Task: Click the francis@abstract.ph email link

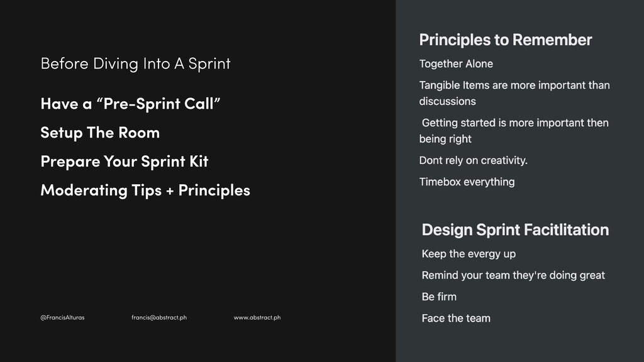Action: (159, 317)
